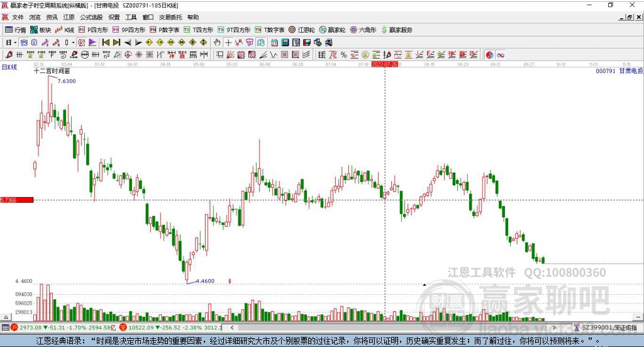
Task: Collapse the panel using the bottom-right minus button
Action: [638, 317]
